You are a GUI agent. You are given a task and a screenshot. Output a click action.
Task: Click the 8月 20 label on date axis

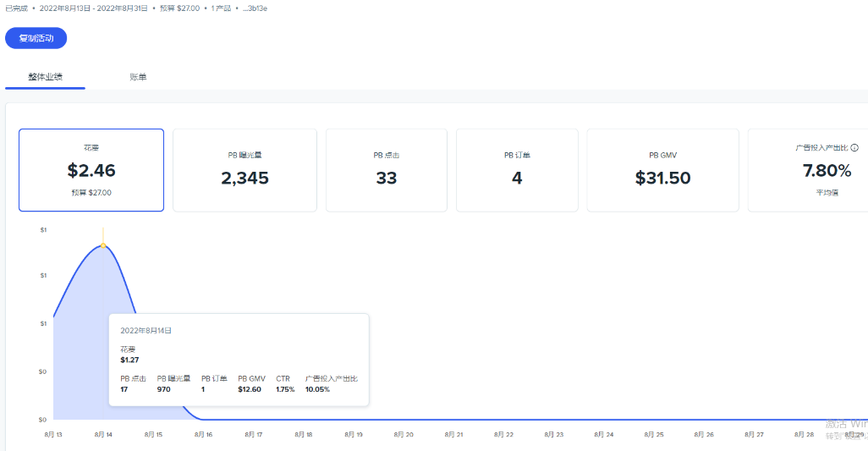pos(404,434)
